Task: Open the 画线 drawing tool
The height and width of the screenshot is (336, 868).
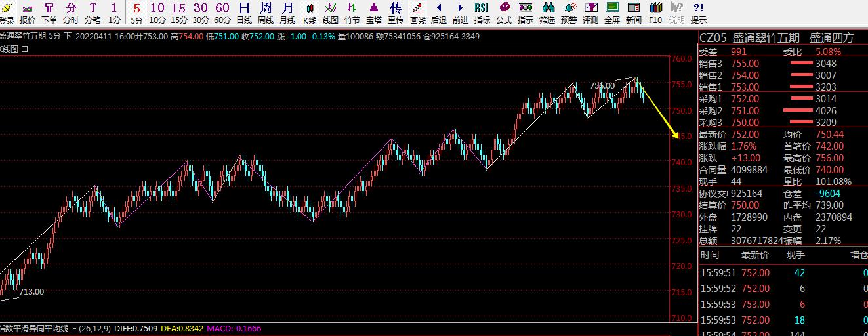Action: 417,12
